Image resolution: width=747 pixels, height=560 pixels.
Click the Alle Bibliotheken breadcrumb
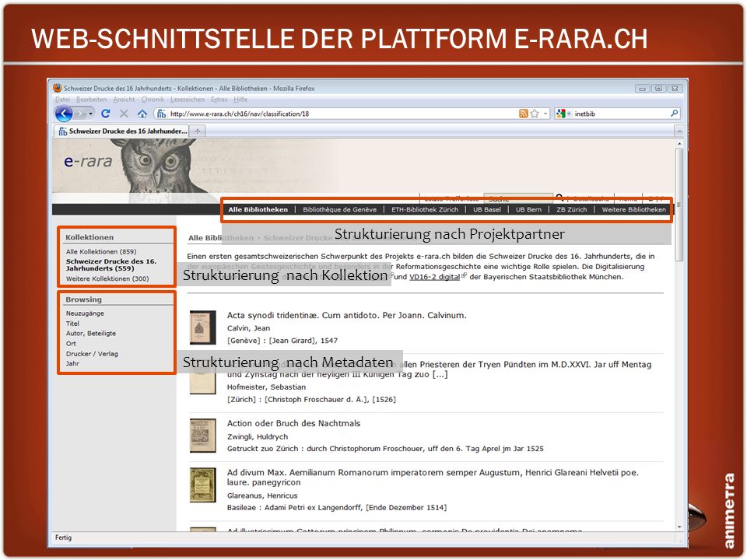[220, 238]
